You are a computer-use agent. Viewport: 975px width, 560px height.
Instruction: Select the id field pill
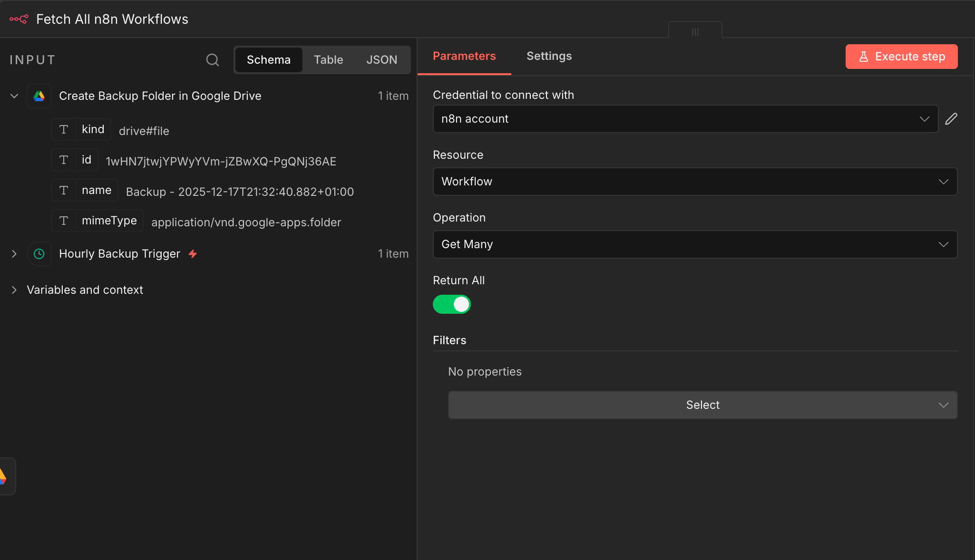click(x=75, y=160)
